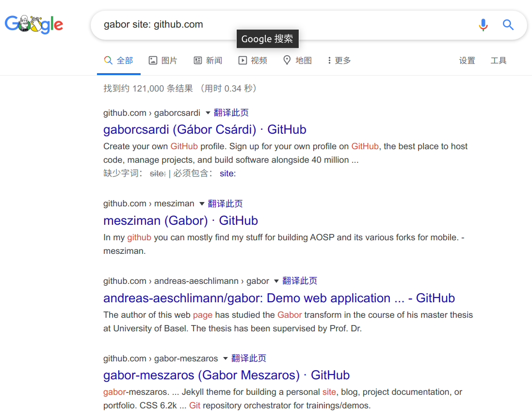The height and width of the screenshot is (420, 532).
Task: Open 设置 settings menu
Action: (467, 61)
